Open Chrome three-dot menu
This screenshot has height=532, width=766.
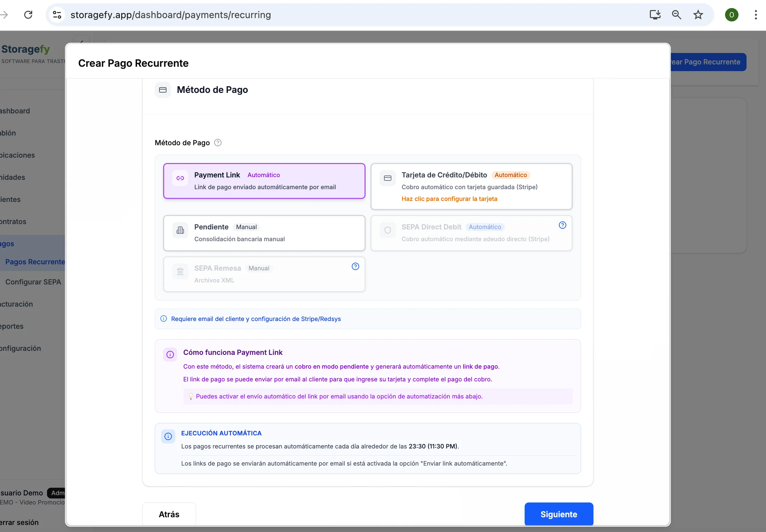756,15
